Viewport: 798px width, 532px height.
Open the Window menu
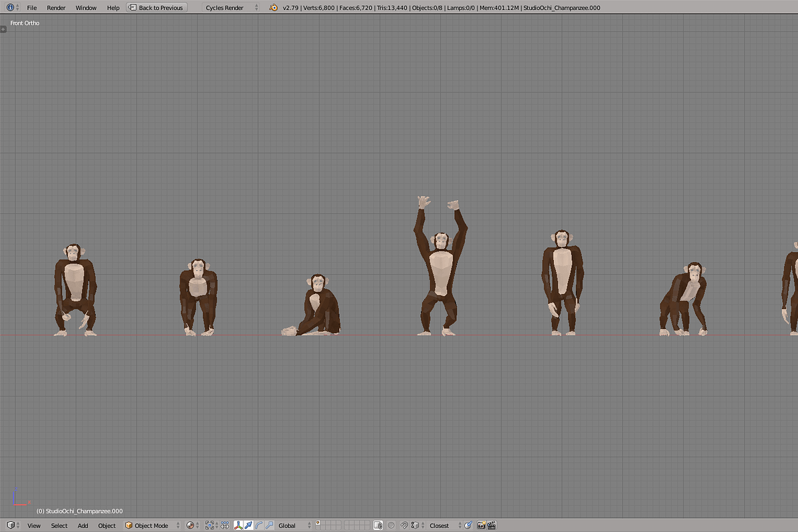pyautogui.click(x=86, y=7)
